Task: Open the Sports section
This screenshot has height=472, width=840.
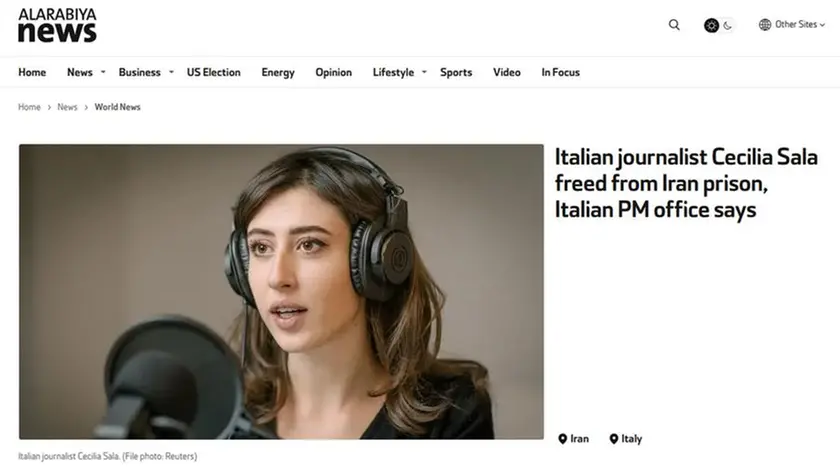Action: pyautogui.click(x=456, y=73)
